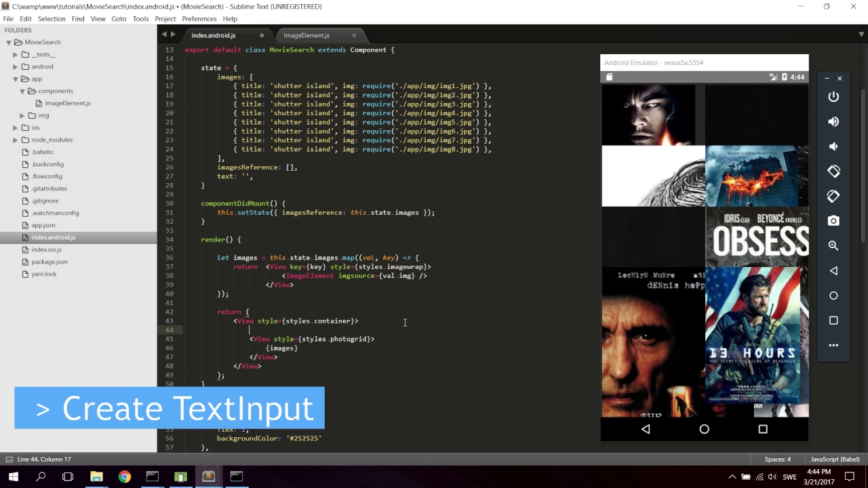Collapse the MovieSearch root folder
The height and width of the screenshot is (488, 868).
point(9,42)
